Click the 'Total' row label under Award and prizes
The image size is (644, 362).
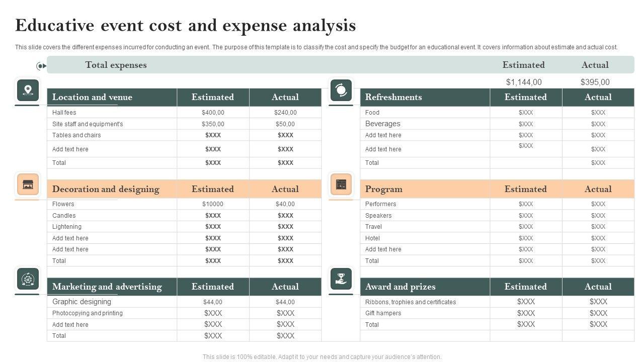(x=372, y=325)
